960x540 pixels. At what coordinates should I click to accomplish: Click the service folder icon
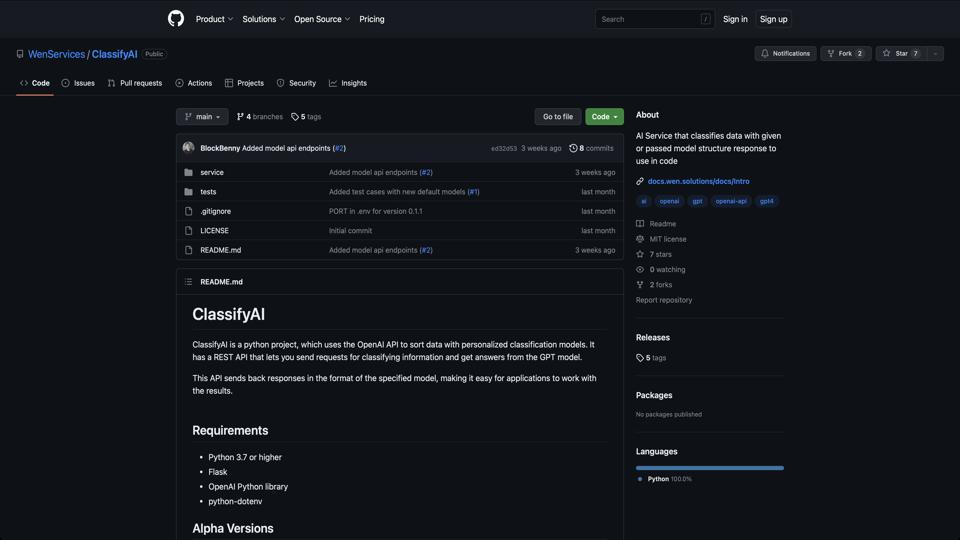coord(188,172)
